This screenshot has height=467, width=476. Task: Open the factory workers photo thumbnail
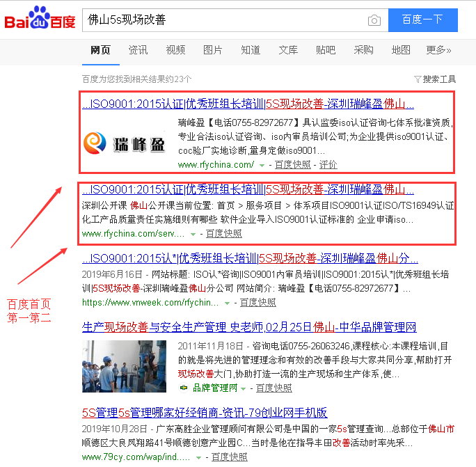click(x=123, y=367)
